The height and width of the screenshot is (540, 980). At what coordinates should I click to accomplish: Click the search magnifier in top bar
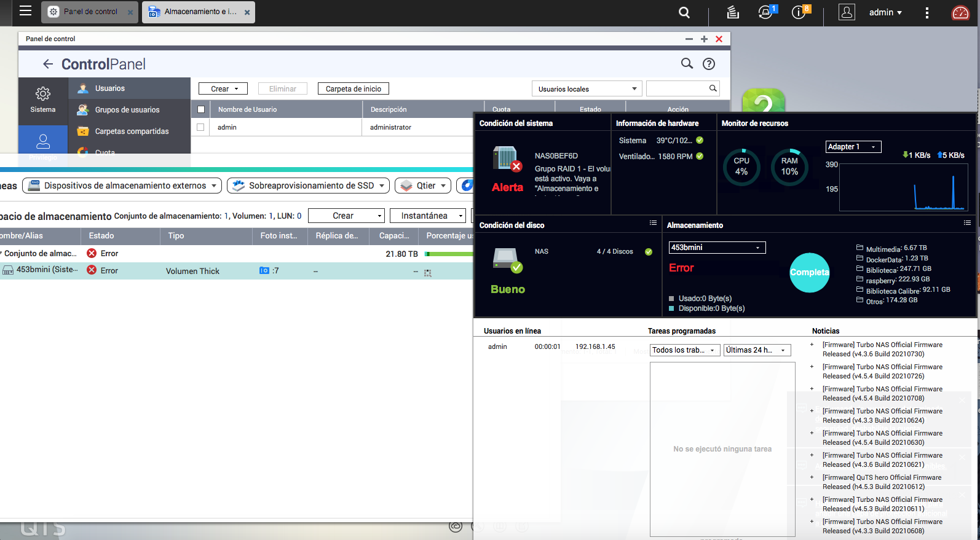coord(684,12)
